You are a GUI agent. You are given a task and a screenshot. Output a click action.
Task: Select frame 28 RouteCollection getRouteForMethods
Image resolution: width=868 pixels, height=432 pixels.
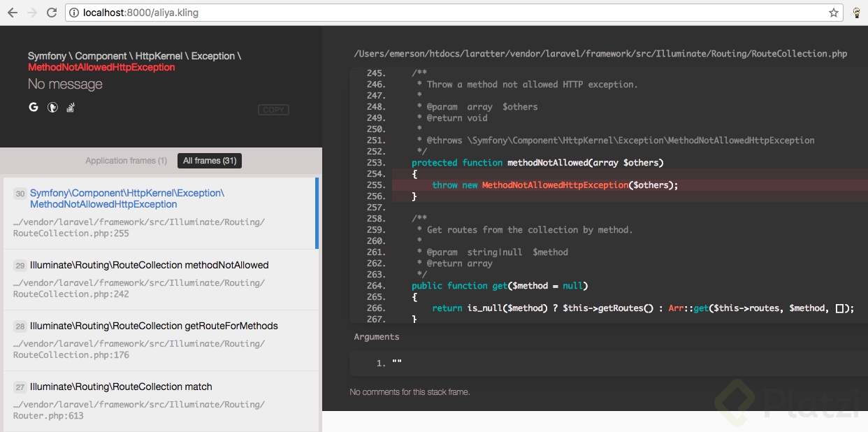pyautogui.click(x=160, y=340)
